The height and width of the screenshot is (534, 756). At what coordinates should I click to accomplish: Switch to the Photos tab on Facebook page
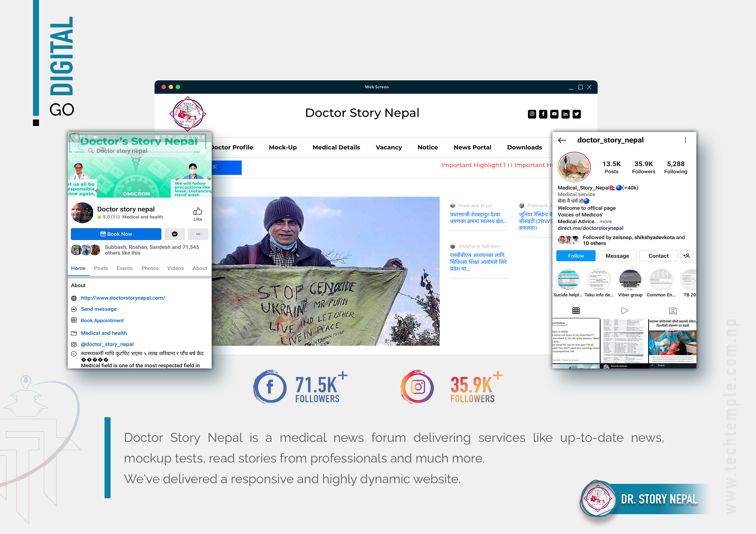[x=150, y=268]
